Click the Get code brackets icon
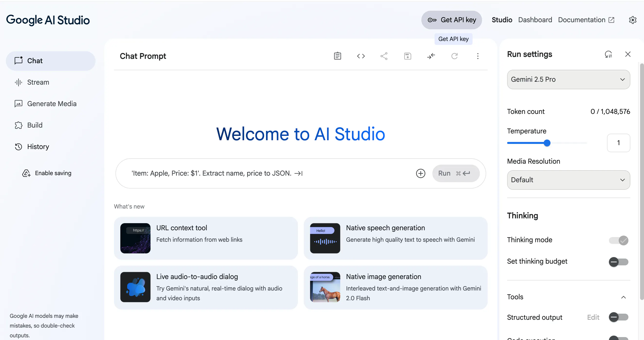 pyautogui.click(x=361, y=56)
